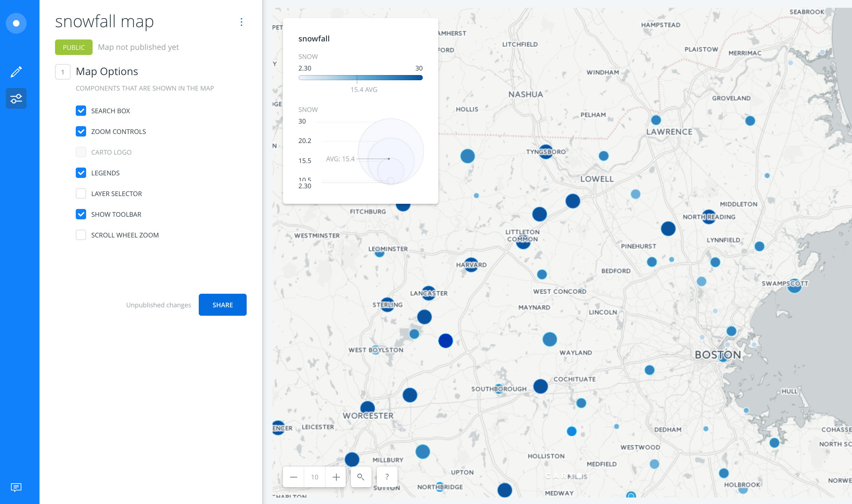Viewport: 852px width, 504px height.
Task: Click the Map not published yet text
Action: pos(138,47)
